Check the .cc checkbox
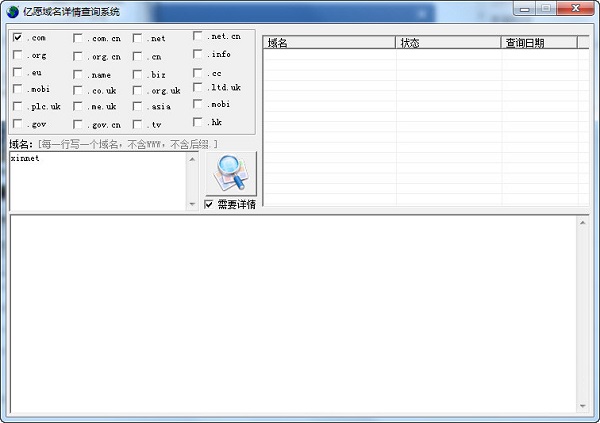 (197, 73)
